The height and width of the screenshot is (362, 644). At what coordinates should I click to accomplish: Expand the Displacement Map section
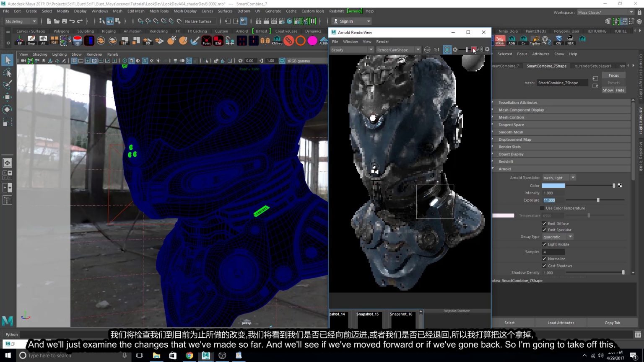(514, 140)
